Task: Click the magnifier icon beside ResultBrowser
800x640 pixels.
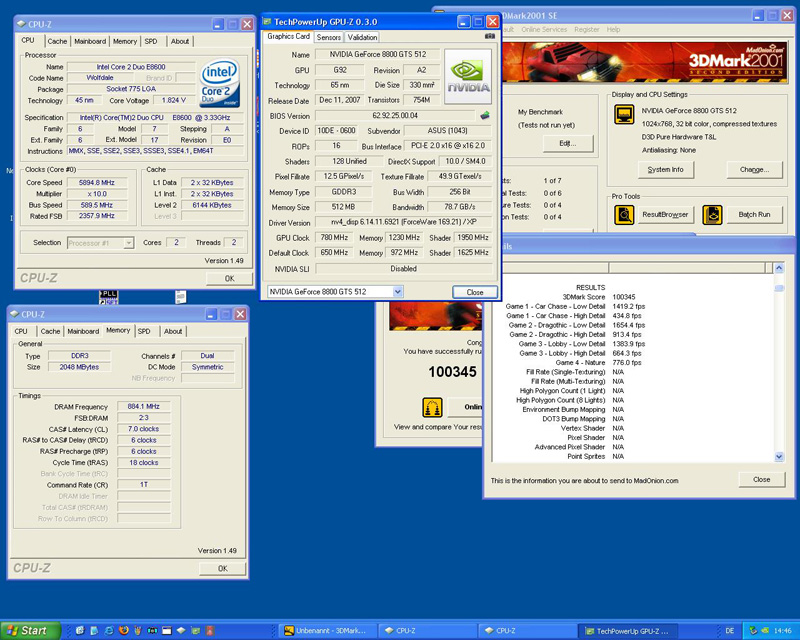Action: (624, 215)
